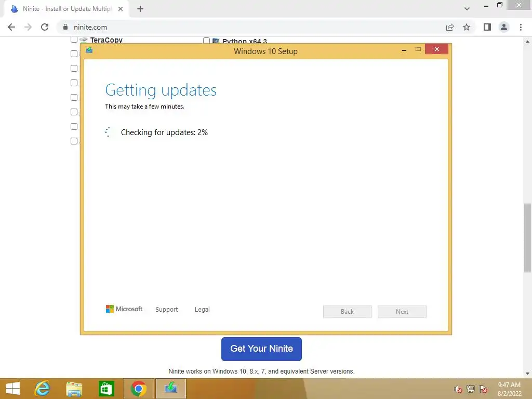
Task: Open the Legal link in setup
Action: (x=202, y=310)
